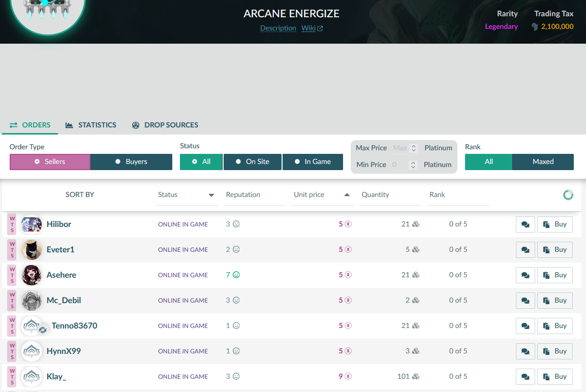
Task: Open Asehere's profile name
Action: [61, 275]
